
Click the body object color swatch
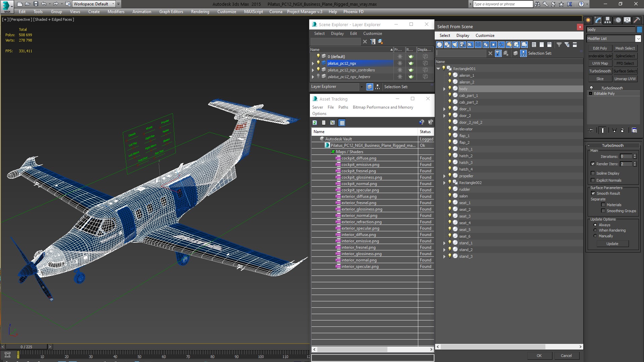[639, 29]
